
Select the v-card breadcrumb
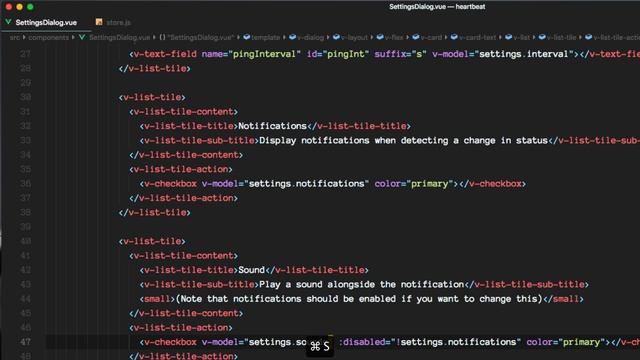tap(431, 38)
